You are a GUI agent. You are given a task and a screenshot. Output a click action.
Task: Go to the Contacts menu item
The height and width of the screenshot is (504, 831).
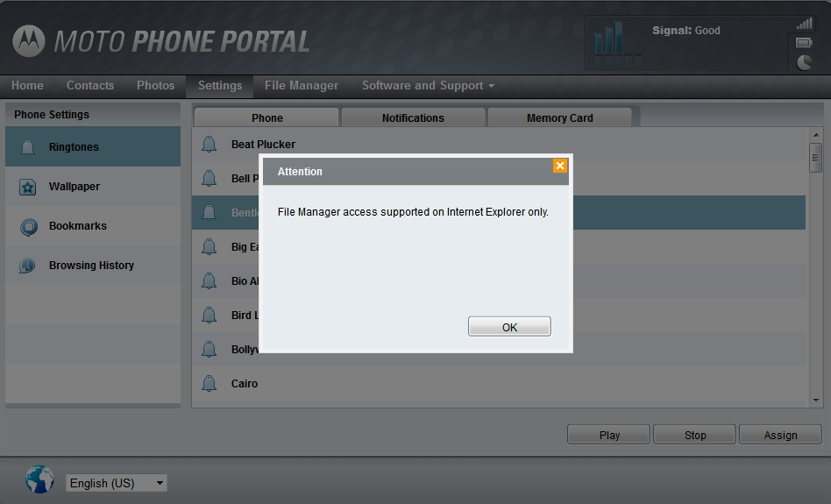90,85
